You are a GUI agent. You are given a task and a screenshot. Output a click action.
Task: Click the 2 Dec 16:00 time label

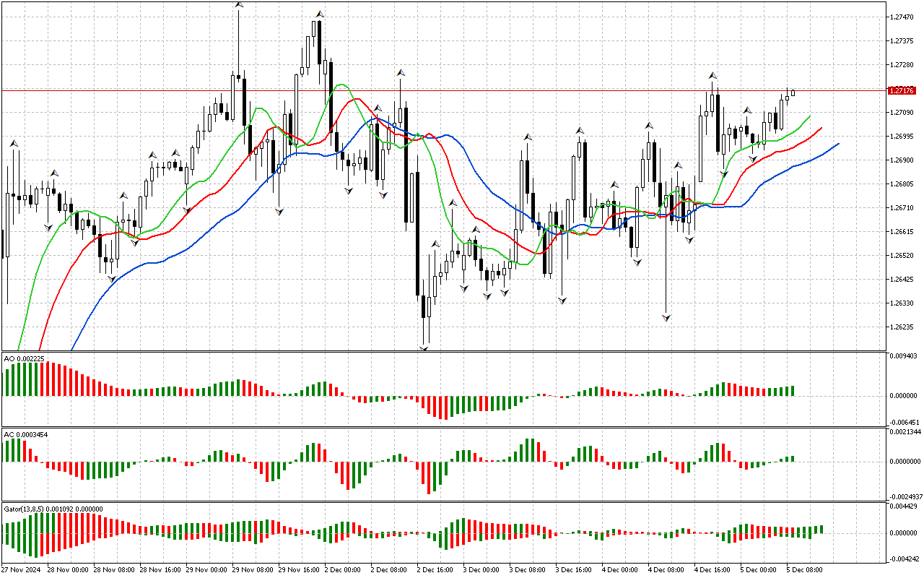[436, 570]
